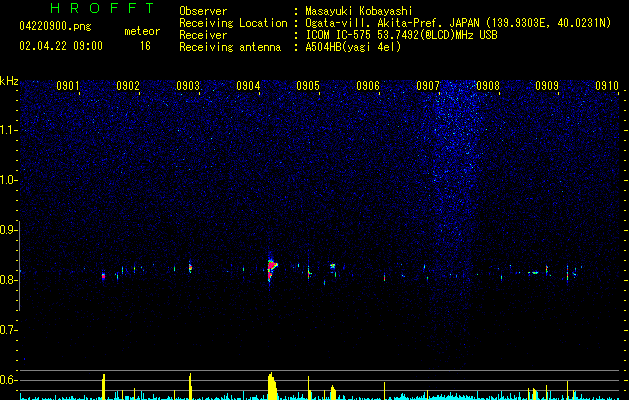
Task: Click the 0910 time marker
Action: pos(607,86)
